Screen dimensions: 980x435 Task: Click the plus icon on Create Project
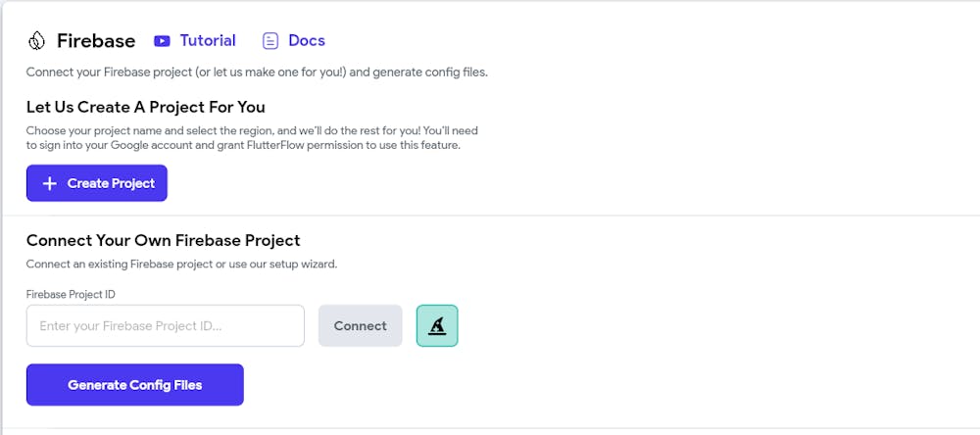click(49, 184)
